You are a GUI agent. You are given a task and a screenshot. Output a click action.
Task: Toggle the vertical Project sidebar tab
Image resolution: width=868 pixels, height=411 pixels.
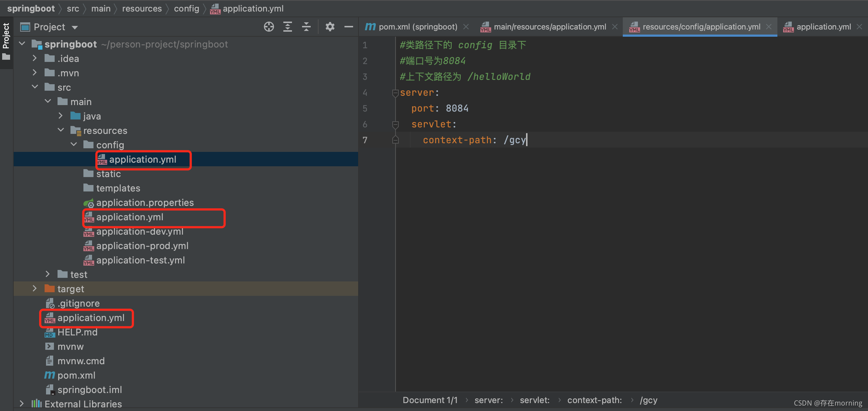tap(6, 36)
